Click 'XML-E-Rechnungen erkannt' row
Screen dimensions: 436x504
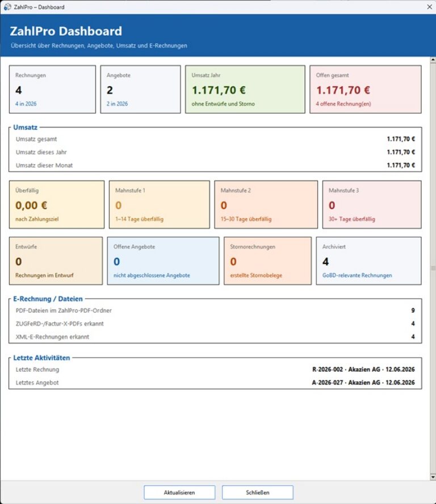(x=215, y=337)
